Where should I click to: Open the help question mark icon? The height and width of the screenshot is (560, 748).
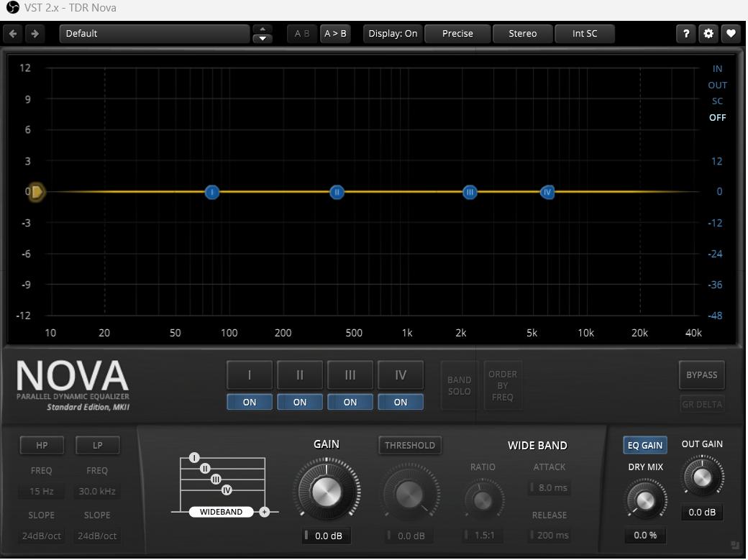coord(686,34)
